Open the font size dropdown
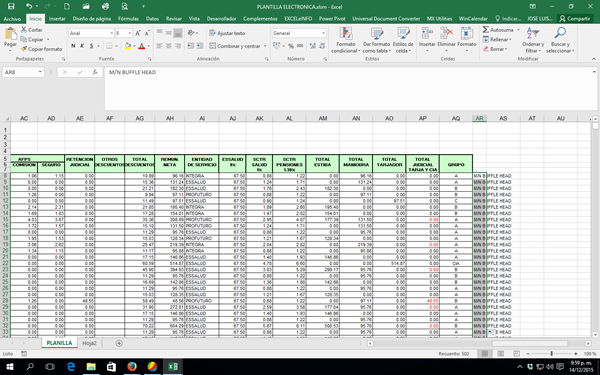The width and height of the screenshot is (600, 375). tap(130, 33)
